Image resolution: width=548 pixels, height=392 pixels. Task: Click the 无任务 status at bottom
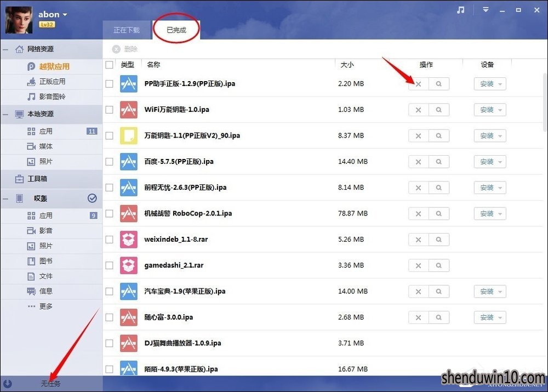pos(50,384)
